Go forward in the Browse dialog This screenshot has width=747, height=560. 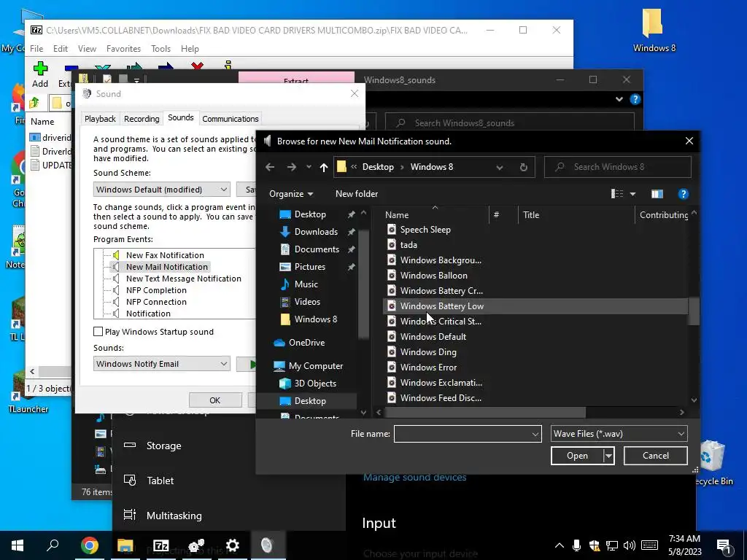[292, 167]
